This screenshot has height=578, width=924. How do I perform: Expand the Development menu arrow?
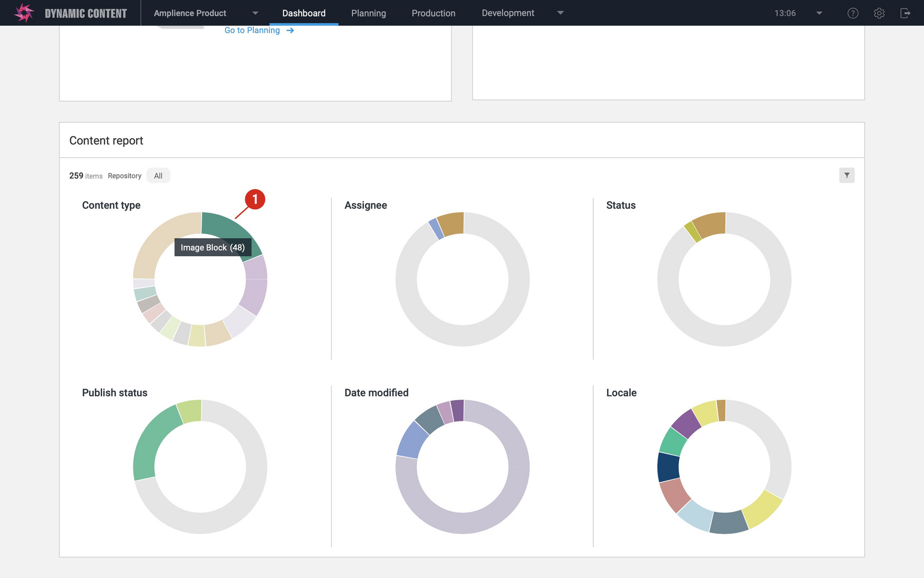560,13
